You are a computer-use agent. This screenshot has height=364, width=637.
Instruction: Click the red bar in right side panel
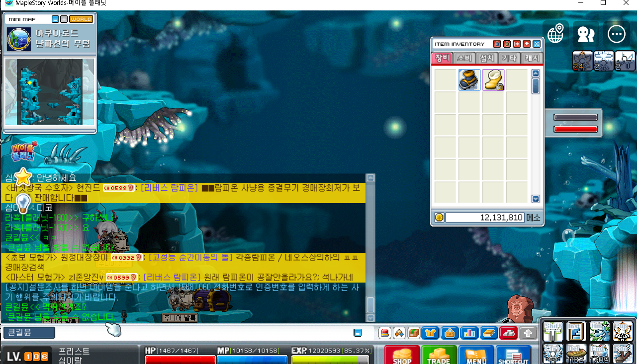576,130
